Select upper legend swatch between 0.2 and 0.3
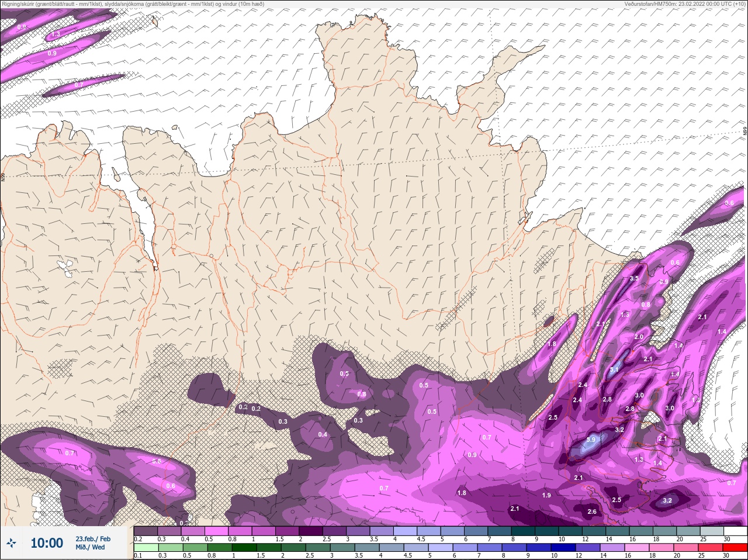 [146, 531]
